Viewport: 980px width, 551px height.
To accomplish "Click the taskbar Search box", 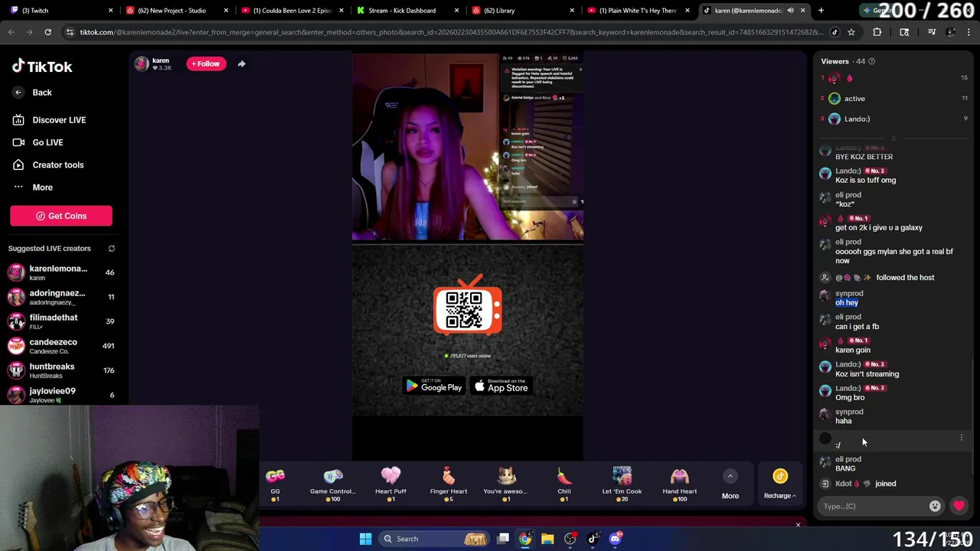I will (433, 539).
